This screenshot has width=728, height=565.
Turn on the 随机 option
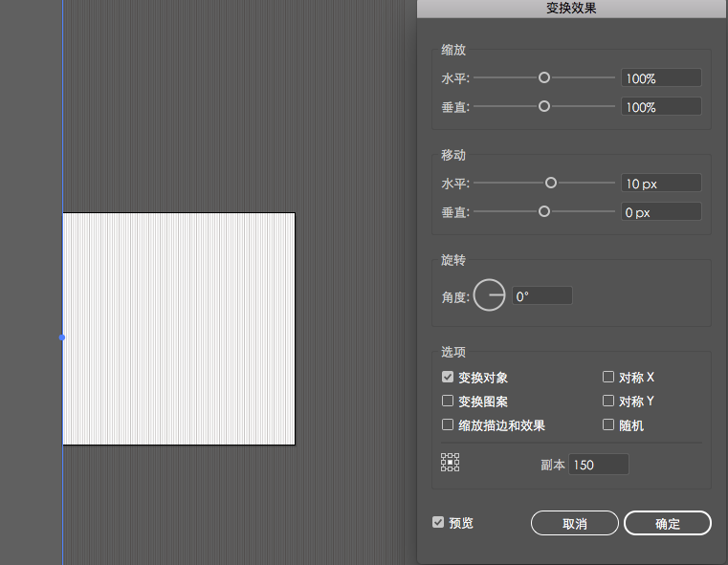(x=608, y=425)
